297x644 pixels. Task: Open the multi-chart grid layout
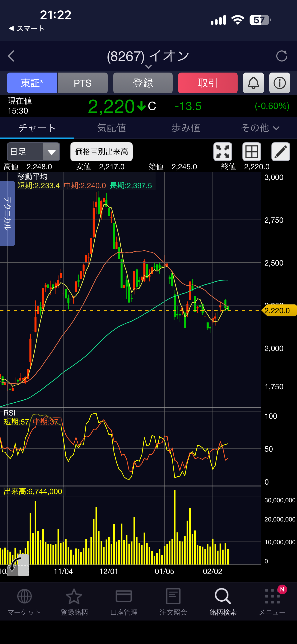point(251,152)
